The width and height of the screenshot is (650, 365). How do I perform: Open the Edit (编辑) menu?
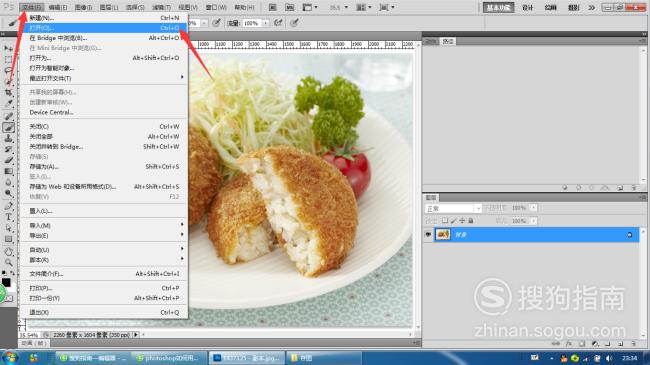[x=58, y=7]
